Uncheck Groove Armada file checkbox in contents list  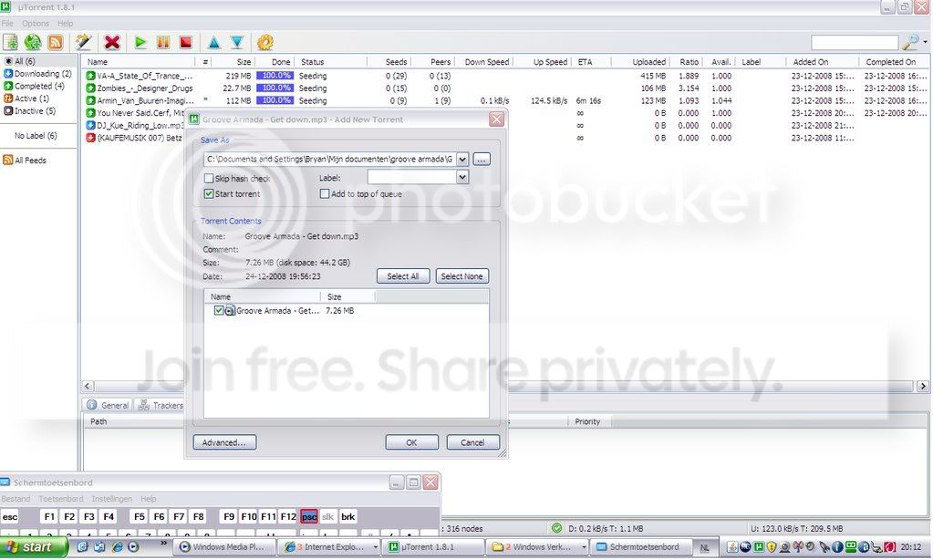pos(218,310)
